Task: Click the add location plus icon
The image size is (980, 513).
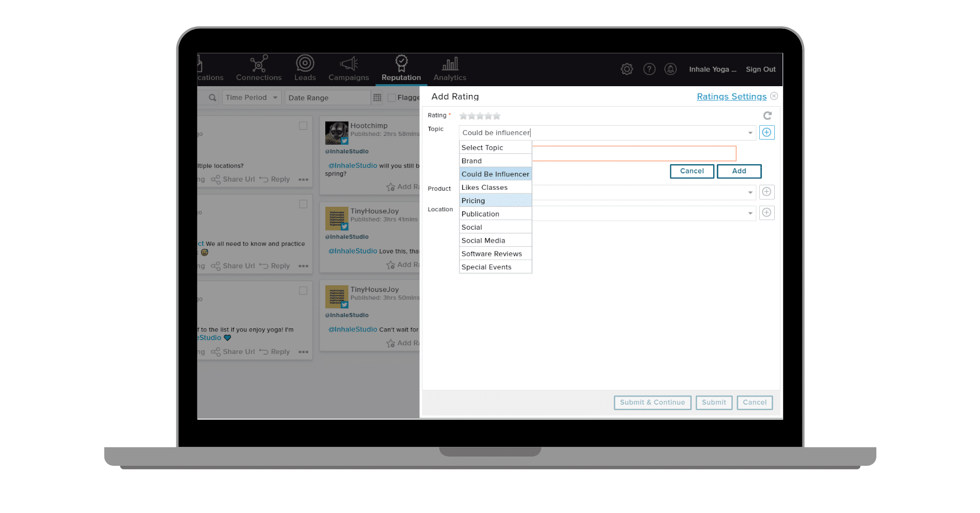Action: [x=767, y=213]
